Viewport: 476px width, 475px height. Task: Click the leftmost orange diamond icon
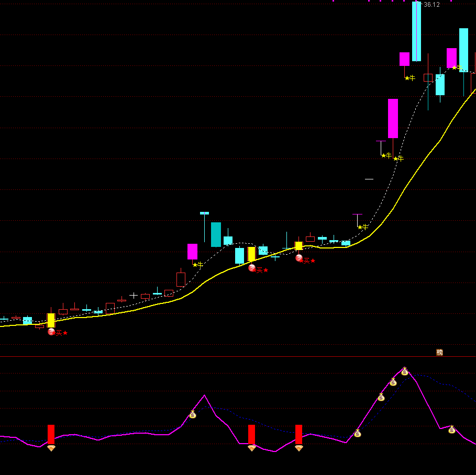coord(51,448)
